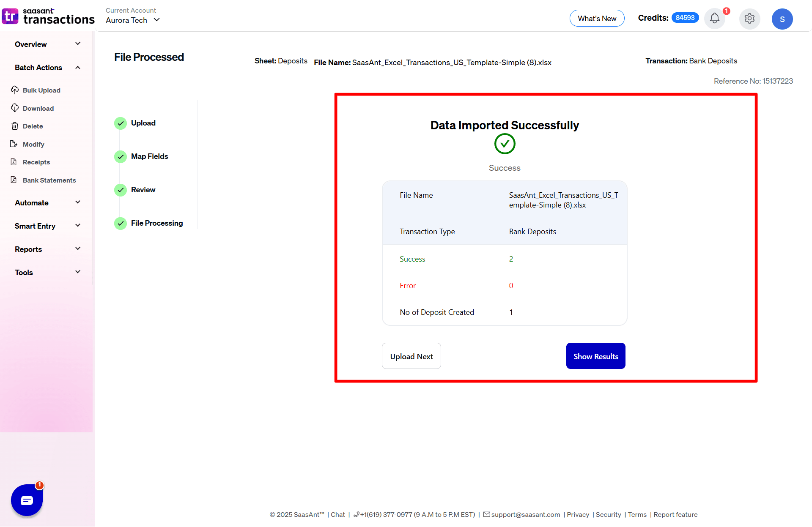Select the Delete batch action icon
Viewport: 812px width, 527px height.
pos(15,126)
